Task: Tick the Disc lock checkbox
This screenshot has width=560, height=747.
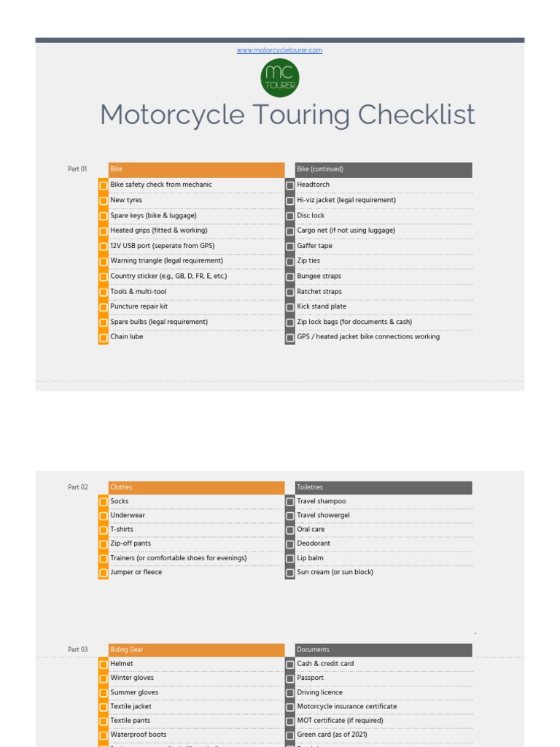Action: point(290,216)
